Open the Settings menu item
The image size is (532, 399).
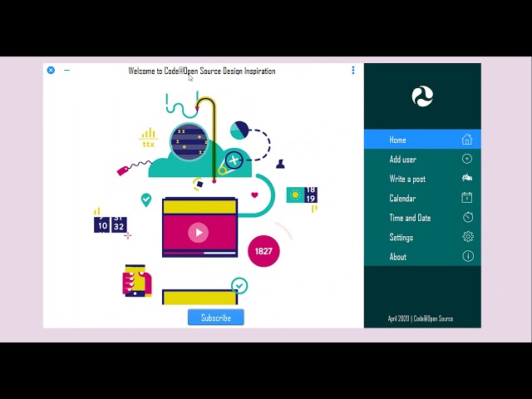(422, 237)
